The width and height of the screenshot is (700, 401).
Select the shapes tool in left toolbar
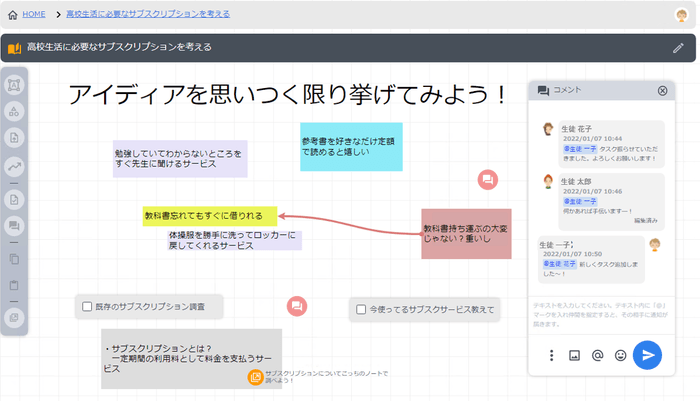[x=15, y=112]
